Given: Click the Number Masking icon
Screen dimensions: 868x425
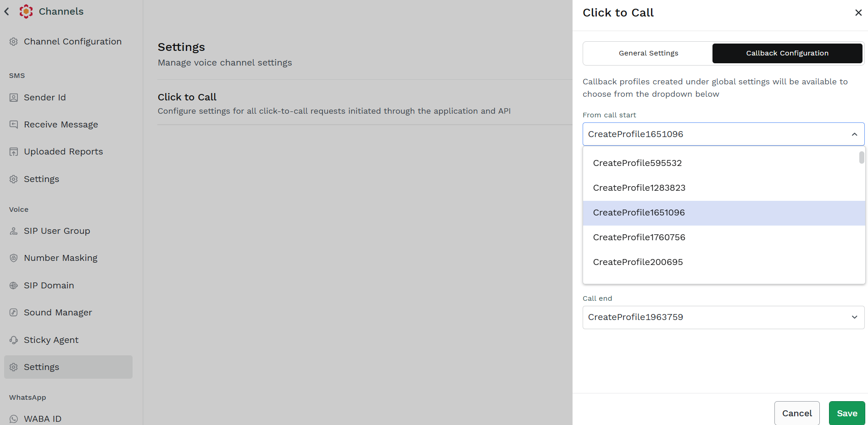Looking at the screenshot, I should (x=14, y=258).
